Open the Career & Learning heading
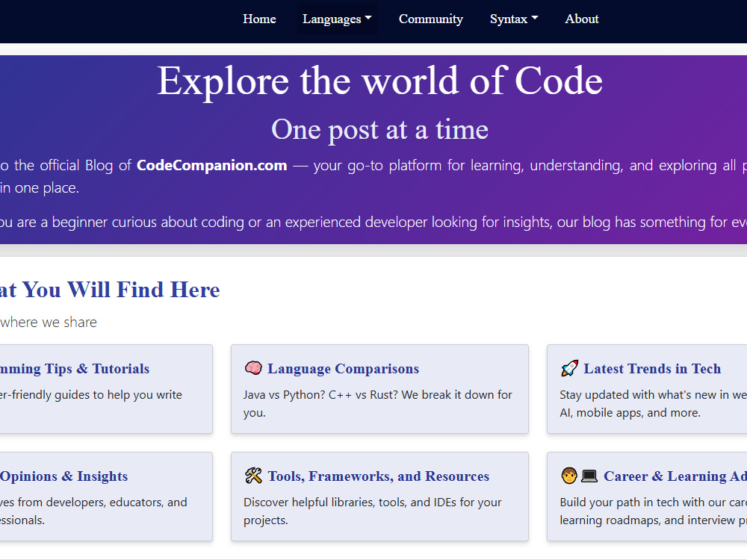 tap(675, 476)
